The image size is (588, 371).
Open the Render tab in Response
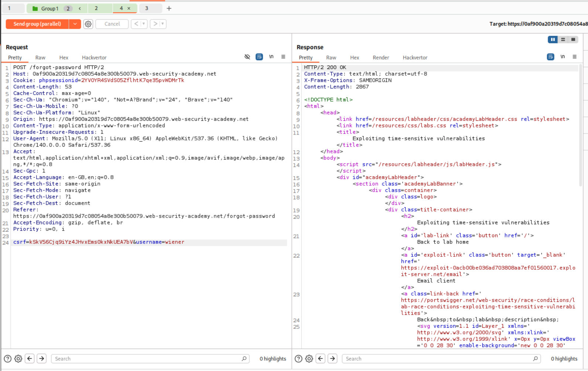(x=381, y=58)
